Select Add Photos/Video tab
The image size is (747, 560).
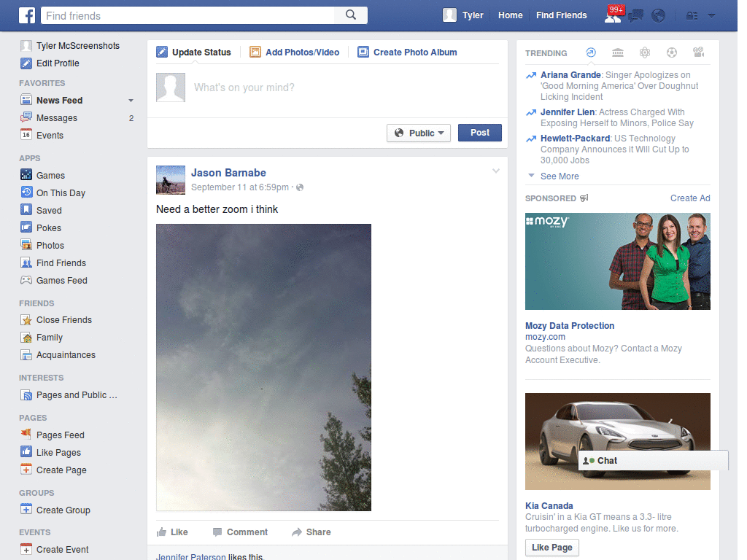tap(295, 52)
